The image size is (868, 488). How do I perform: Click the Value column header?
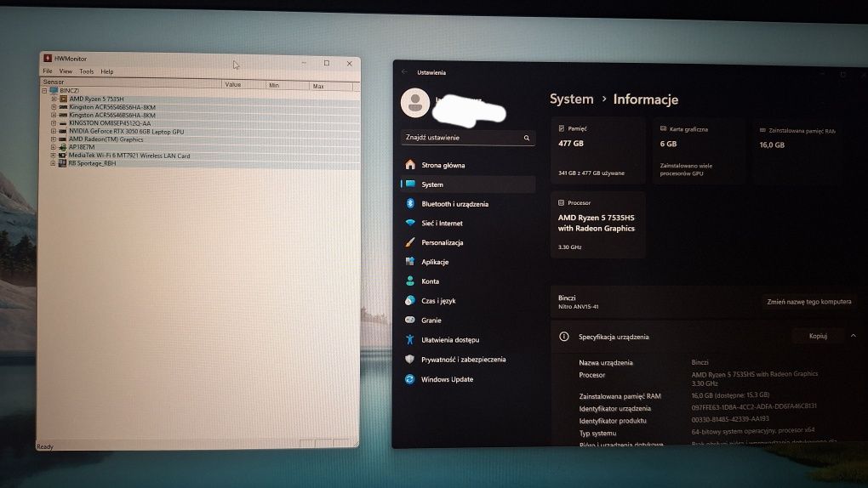click(243, 85)
